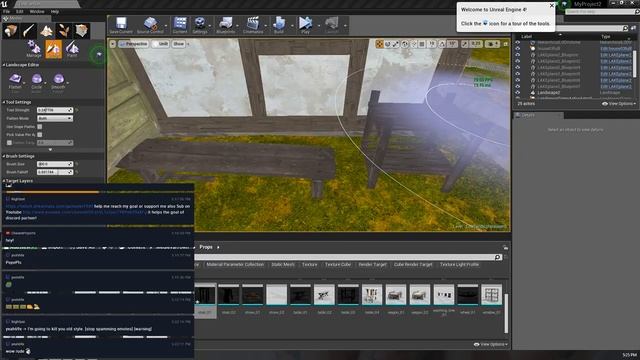This screenshot has width=640, height=360.
Task: Select the viewport translate gizmo icon
Action: point(380,44)
